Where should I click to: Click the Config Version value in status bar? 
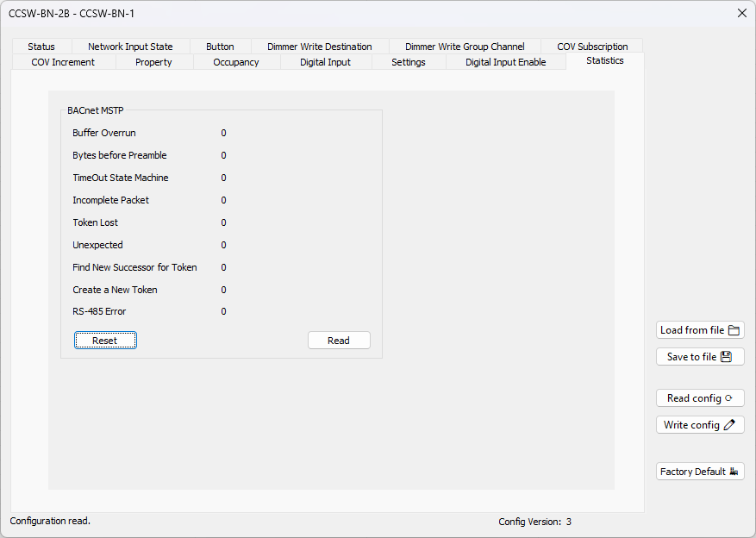tap(569, 522)
